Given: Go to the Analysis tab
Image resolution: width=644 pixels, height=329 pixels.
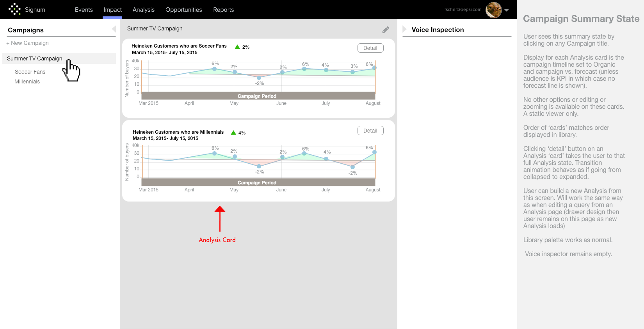Looking at the screenshot, I should 144,10.
